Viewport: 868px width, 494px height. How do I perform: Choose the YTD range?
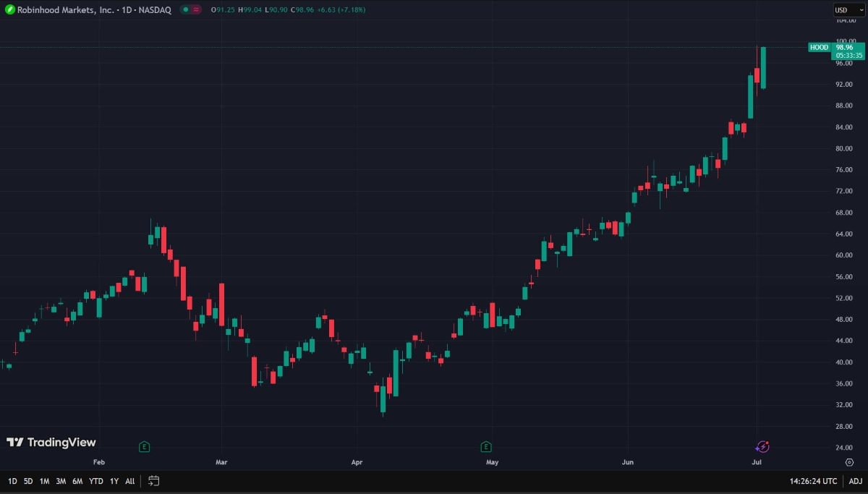point(96,481)
